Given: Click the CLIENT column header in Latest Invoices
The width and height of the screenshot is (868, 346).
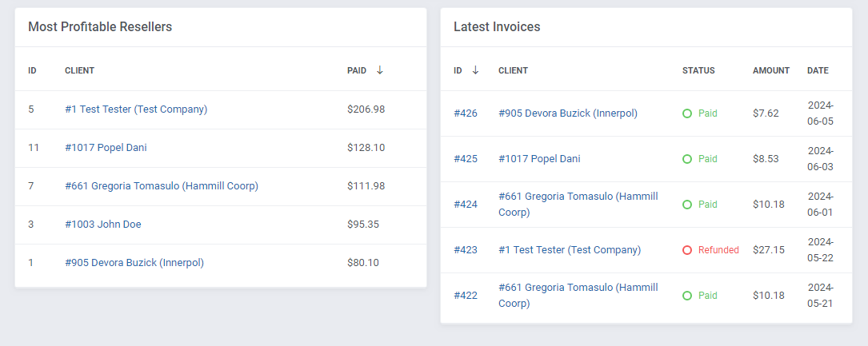Looking at the screenshot, I should [513, 70].
